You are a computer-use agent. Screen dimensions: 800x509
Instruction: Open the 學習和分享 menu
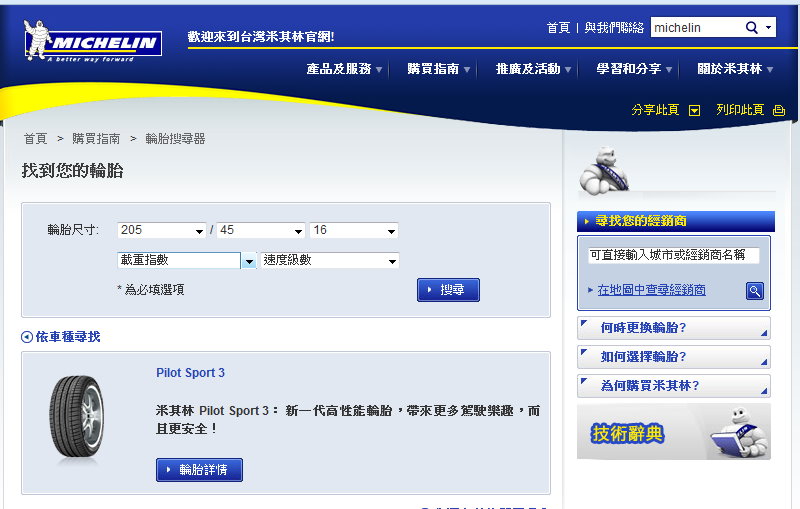tap(634, 69)
